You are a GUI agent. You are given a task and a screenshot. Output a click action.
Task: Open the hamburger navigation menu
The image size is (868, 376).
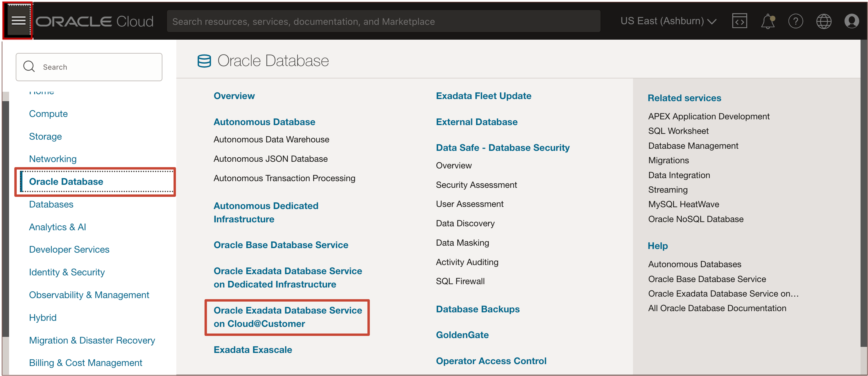[x=18, y=21]
